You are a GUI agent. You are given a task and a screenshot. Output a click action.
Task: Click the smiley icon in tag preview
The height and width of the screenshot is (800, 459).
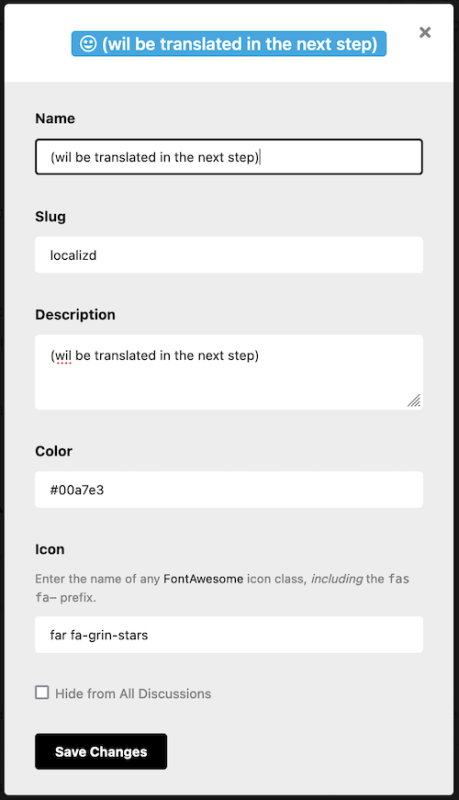(x=88, y=44)
